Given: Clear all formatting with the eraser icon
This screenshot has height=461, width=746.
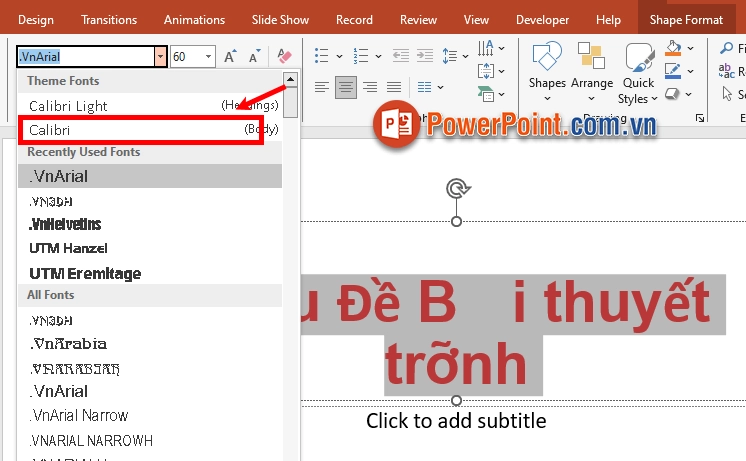Looking at the screenshot, I should (x=284, y=56).
